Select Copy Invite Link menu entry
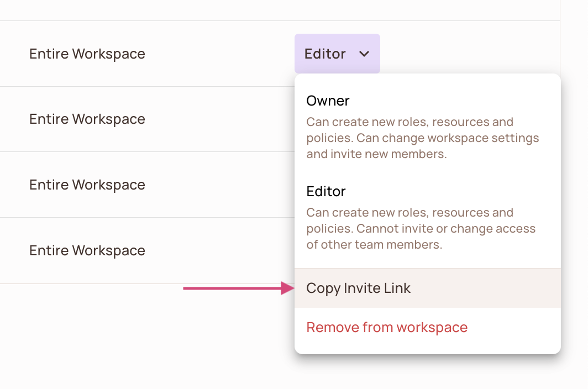This screenshot has width=588, height=389. coord(358,288)
